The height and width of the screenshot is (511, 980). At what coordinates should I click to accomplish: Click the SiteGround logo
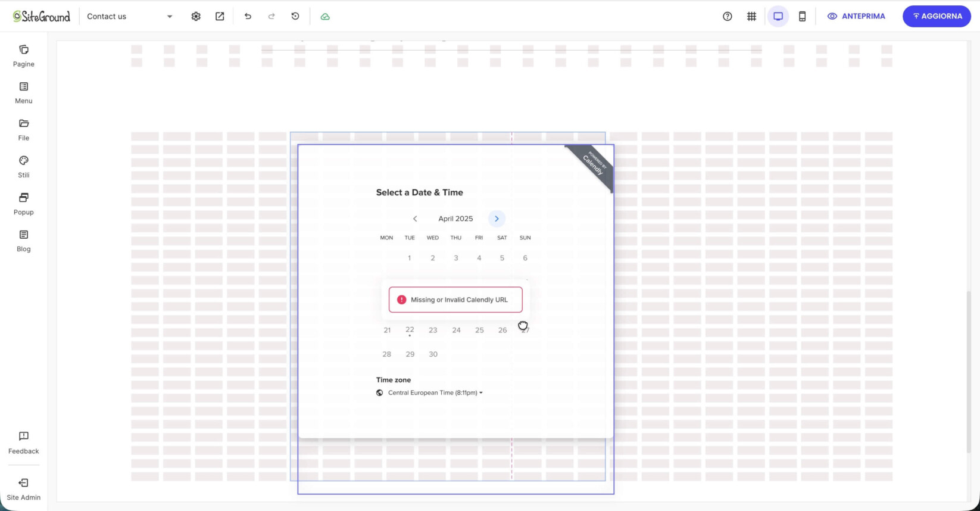pos(42,17)
